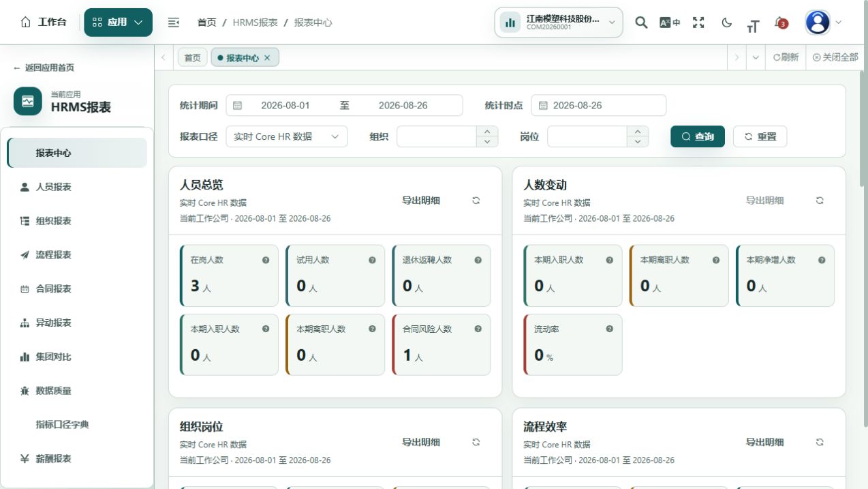This screenshot has width=868, height=489.
Task: Decrease 组织 stepper down arrow
Action: click(486, 142)
